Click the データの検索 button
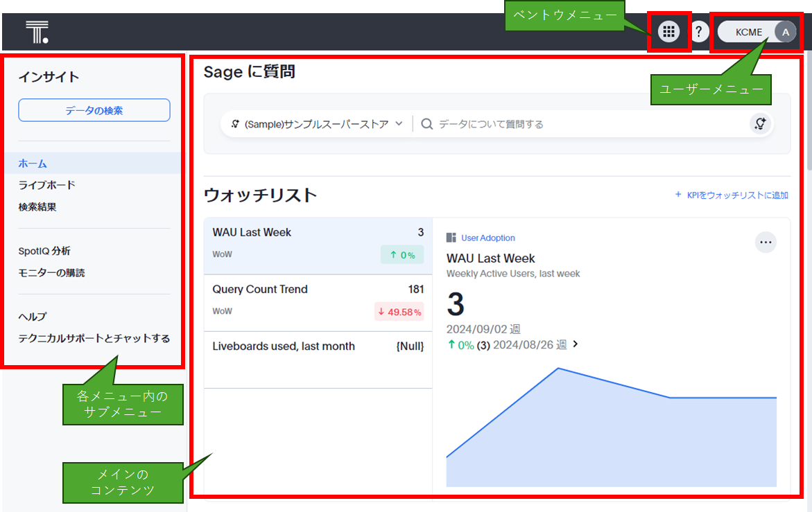Screen dimensions: 812x512 pos(94,110)
